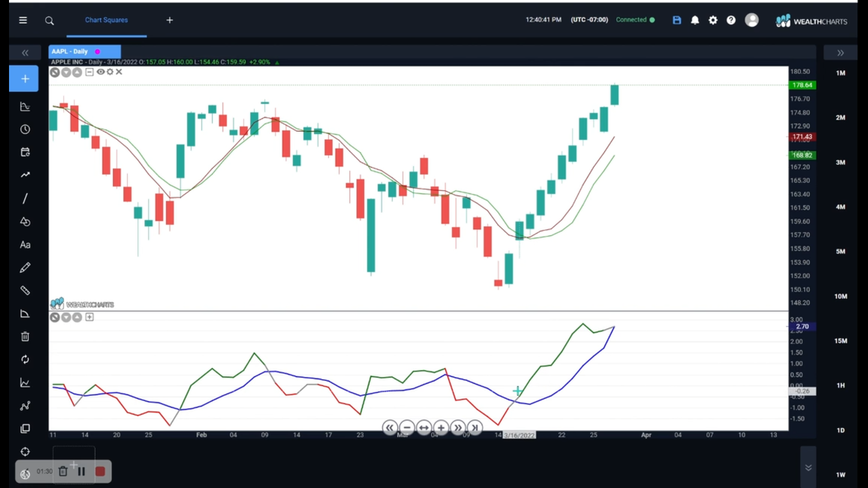
Task: Select the 2M timeframe
Action: (x=840, y=117)
